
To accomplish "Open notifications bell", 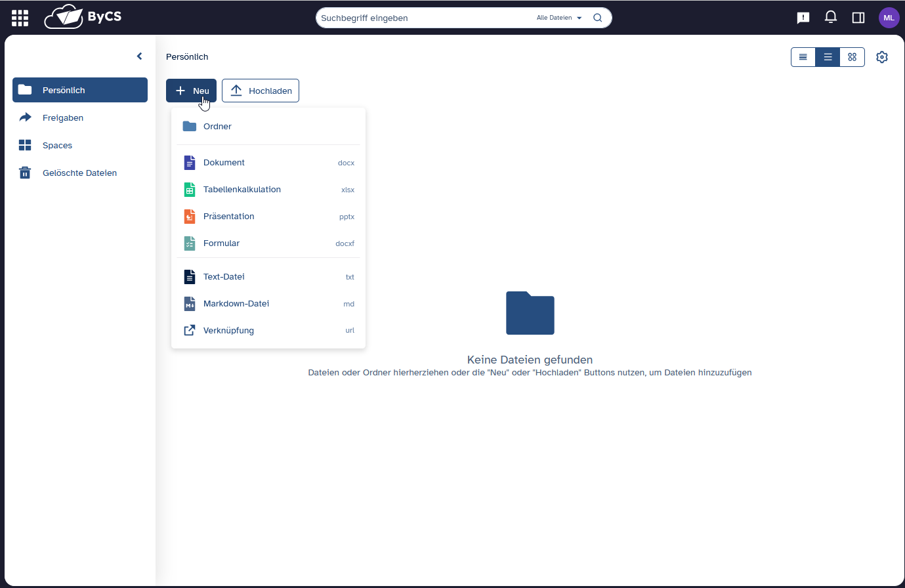I will click(x=830, y=18).
